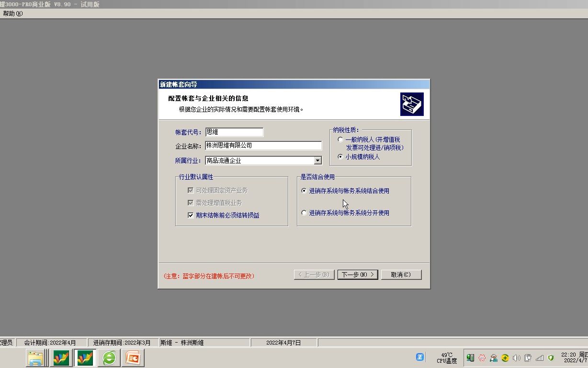Open the 所属行业 dropdown list
Screen dimensions: 588x368
point(317,161)
